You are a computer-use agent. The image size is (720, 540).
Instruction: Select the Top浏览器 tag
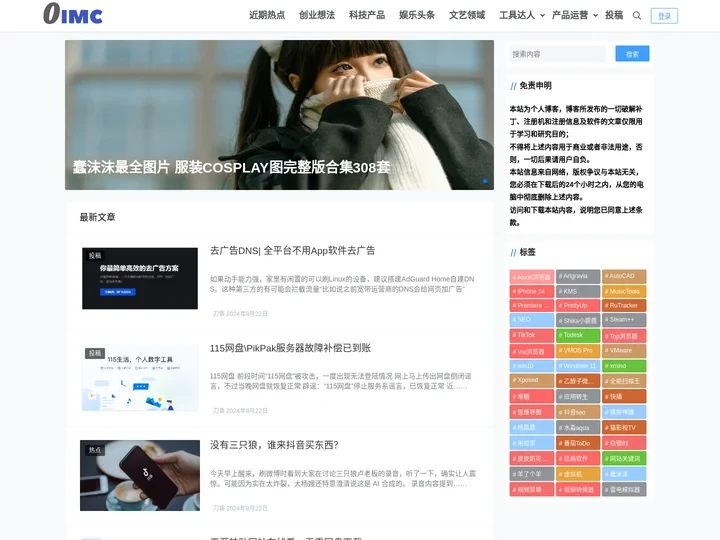(x=624, y=336)
